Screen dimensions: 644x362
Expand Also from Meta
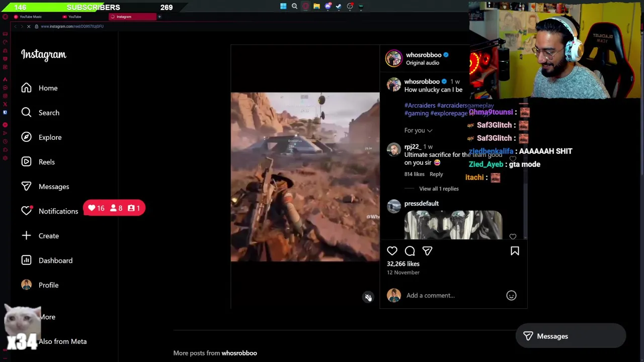click(x=62, y=341)
